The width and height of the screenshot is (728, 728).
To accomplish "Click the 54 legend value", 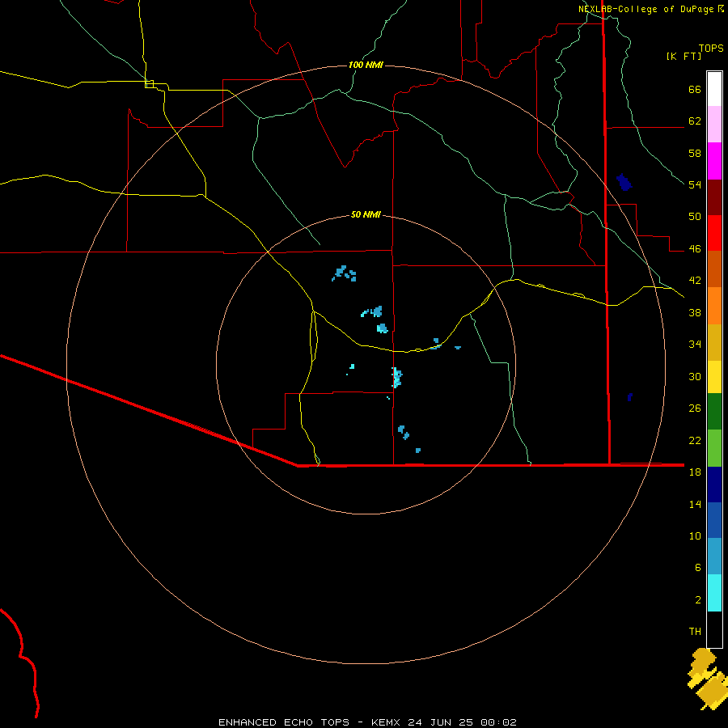I will [695, 184].
